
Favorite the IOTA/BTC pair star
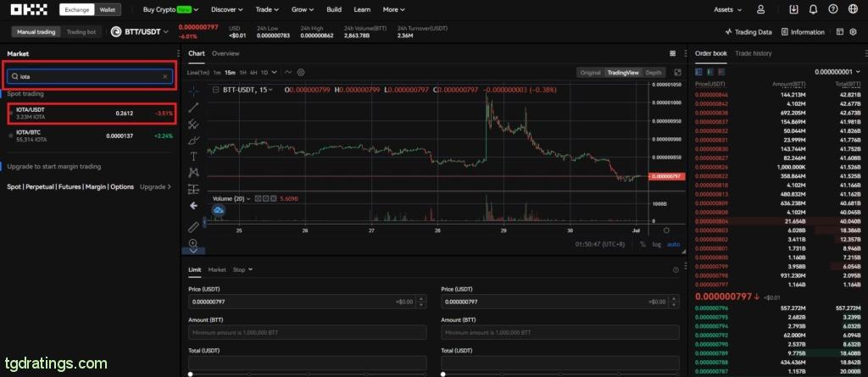coord(10,136)
